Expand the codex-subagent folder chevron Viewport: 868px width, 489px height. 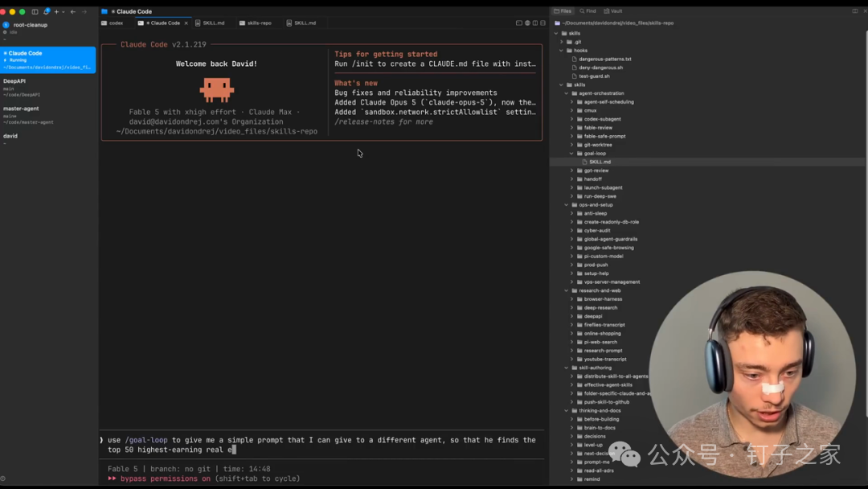click(x=572, y=119)
